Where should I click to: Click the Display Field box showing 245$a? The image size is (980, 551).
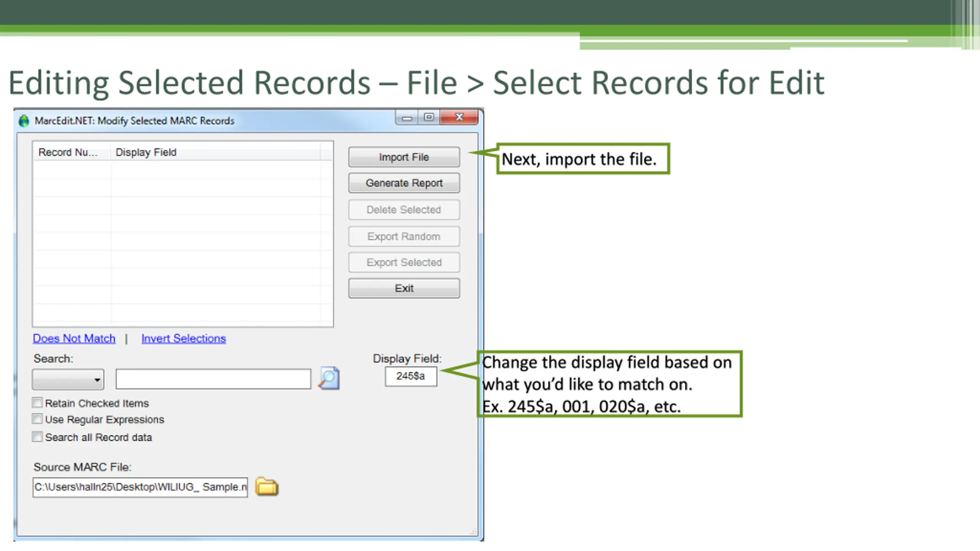[x=411, y=376]
